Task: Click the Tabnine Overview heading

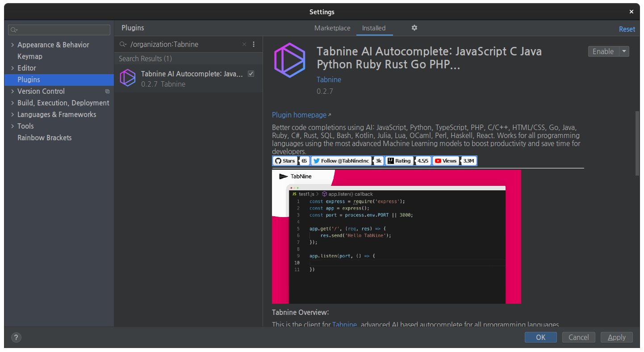Action: (300, 312)
